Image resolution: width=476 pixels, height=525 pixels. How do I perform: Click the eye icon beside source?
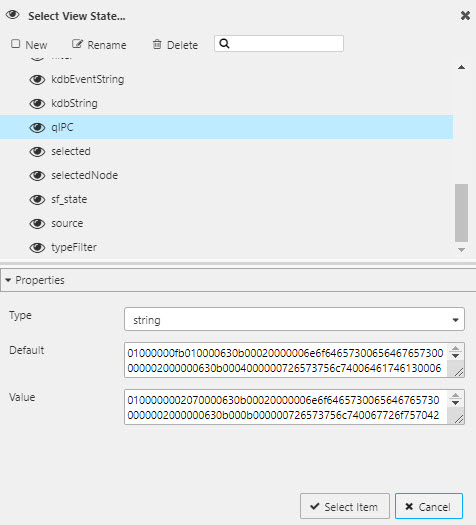[37, 224]
